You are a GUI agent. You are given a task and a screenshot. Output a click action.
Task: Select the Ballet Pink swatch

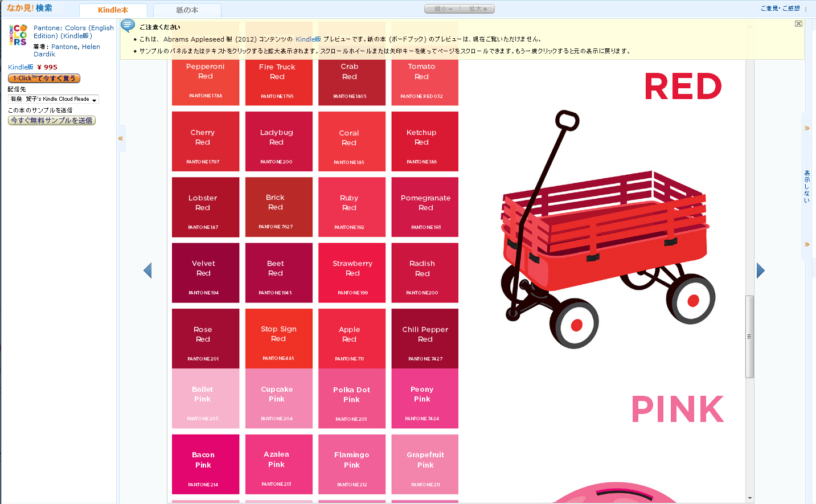point(206,399)
